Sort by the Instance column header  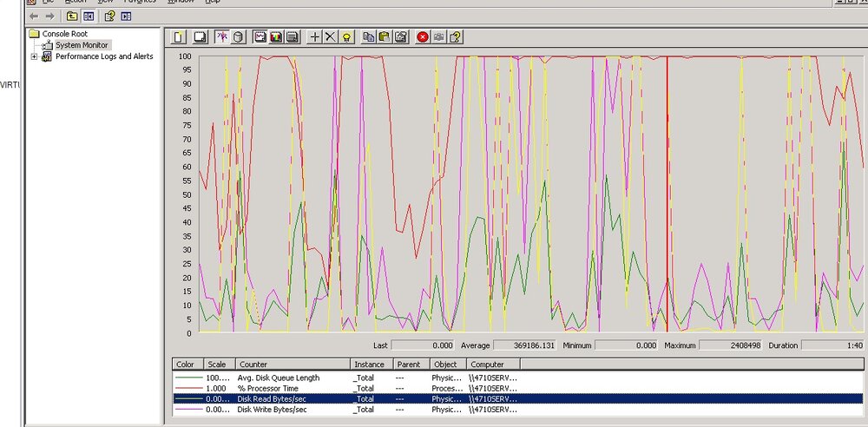point(372,365)
